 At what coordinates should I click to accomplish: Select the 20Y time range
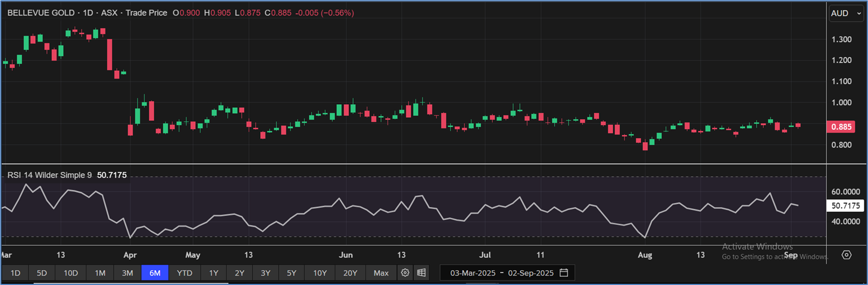pos(350,273)
